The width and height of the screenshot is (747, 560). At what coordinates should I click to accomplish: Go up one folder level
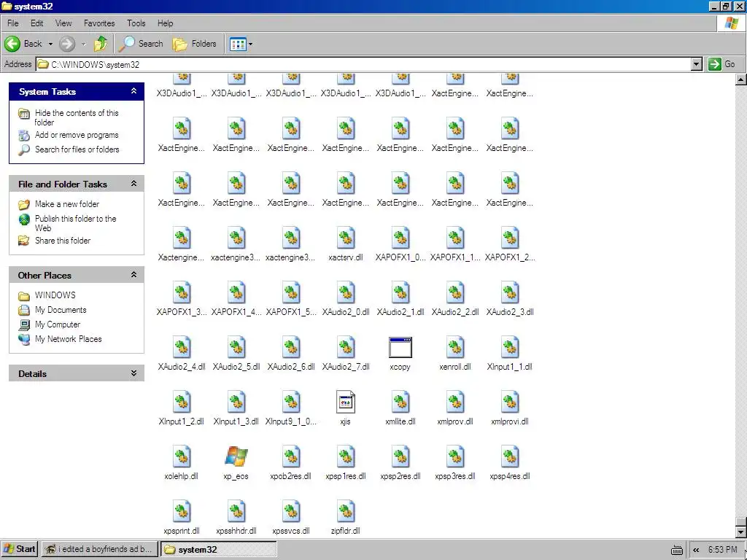101,44
